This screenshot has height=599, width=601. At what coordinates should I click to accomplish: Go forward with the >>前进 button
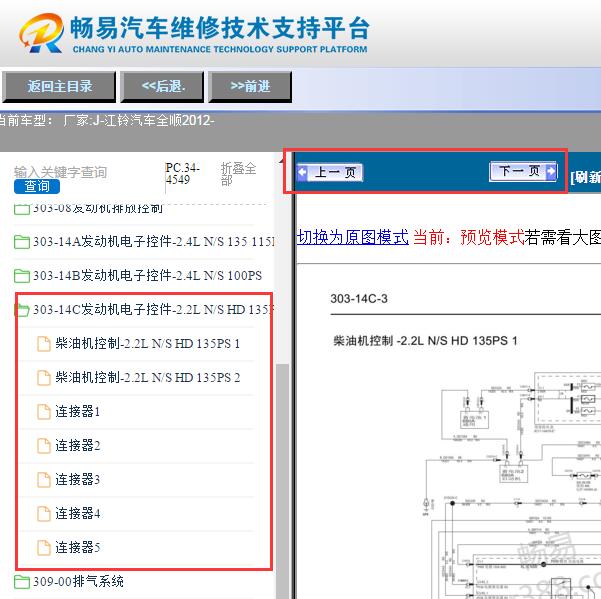[250, 87]
